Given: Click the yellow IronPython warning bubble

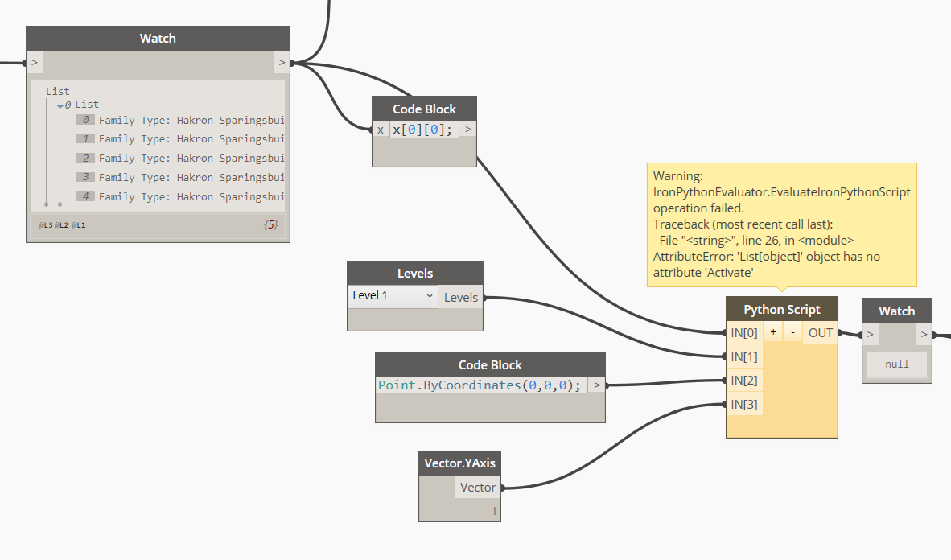Looking at the screenshot, I should tap(782, 224).
